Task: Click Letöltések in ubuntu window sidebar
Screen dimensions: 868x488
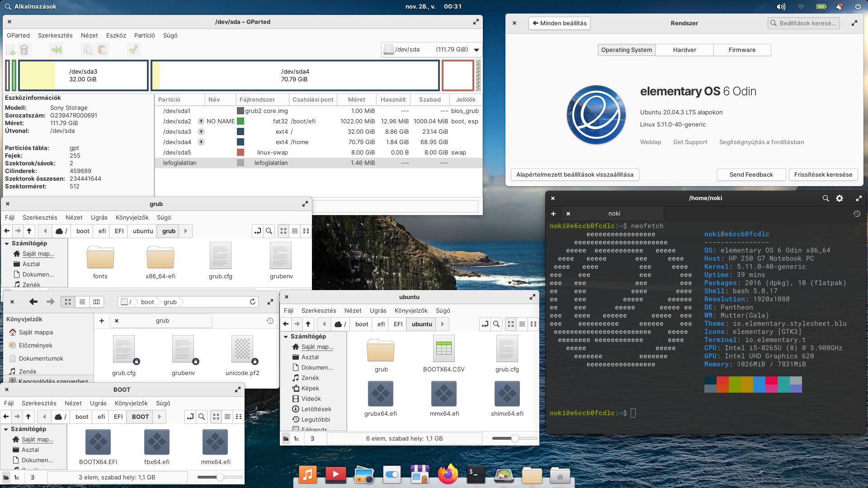Action: click(316, 409)
